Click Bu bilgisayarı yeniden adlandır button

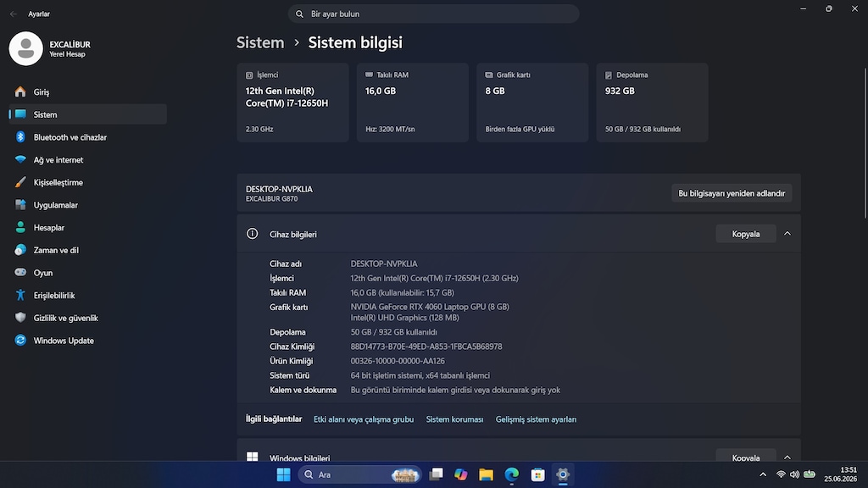732,193
